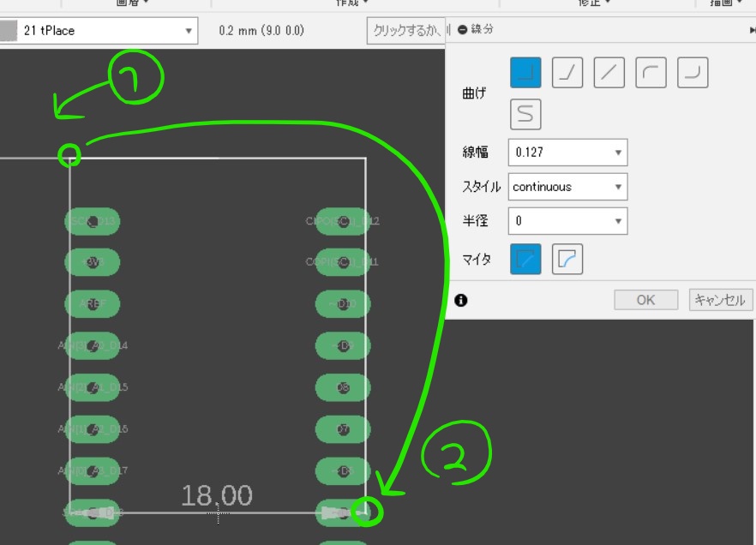Select the arc-then-straight bend style

651,73
